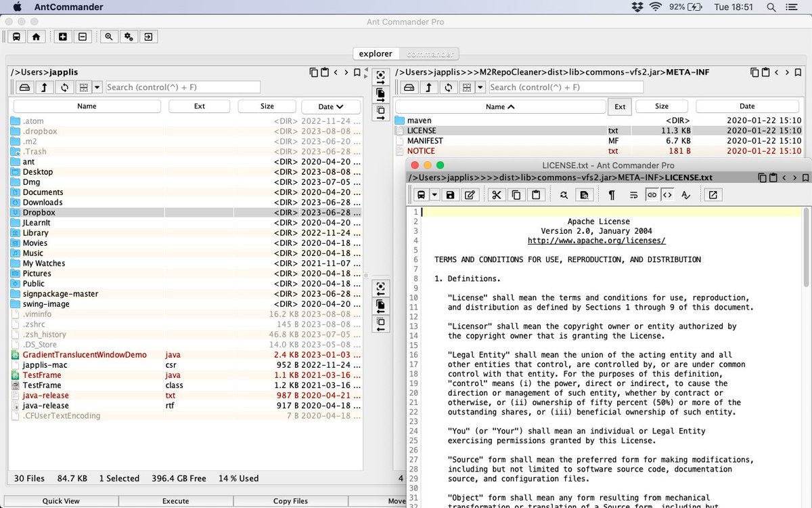The height and width of the screenshot is (508, 812).
Task: Focus the left pane search field
Action: (x=183, y=87)
